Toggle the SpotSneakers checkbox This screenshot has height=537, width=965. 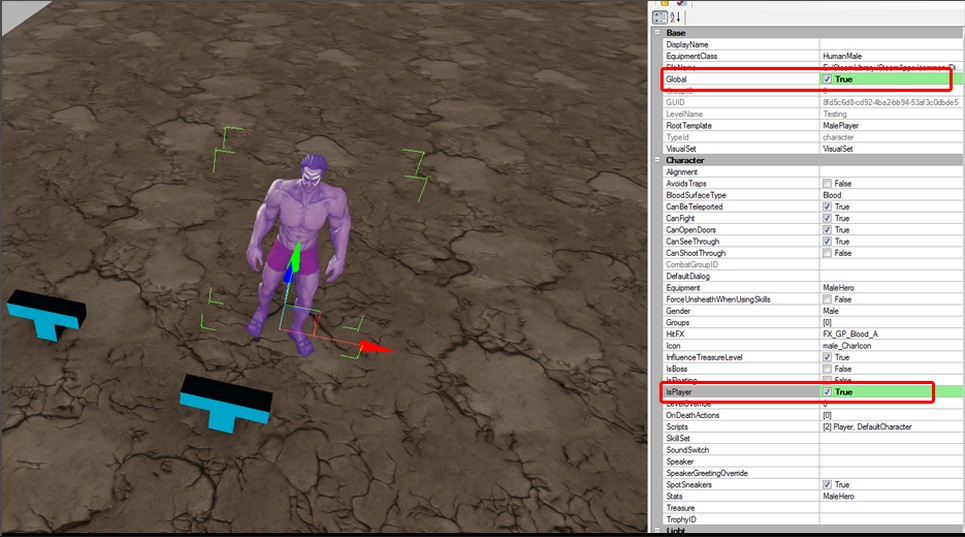pos(827,485)
